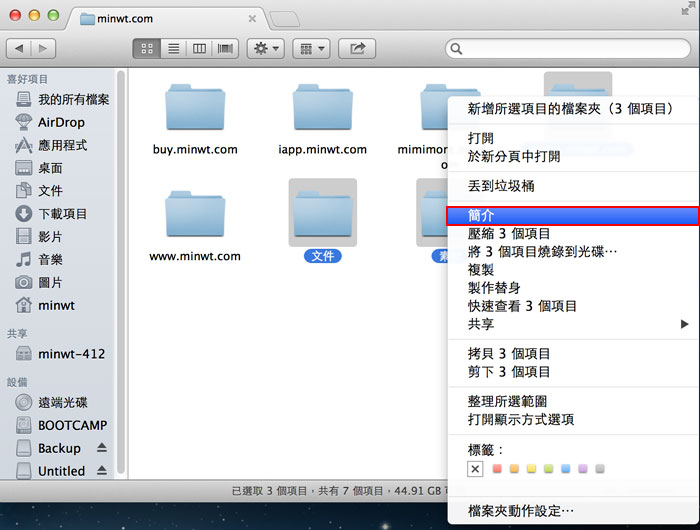Choose 壓縮 3 個項目
The width and height of the screenshot is (700, 530).
click(573, 234)
